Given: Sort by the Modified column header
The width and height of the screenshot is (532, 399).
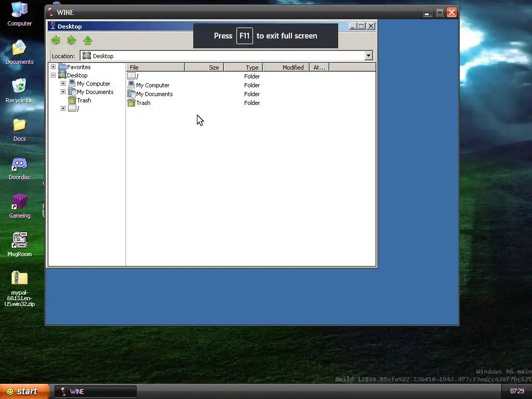Looking at the screenshot, I should tap(286, 67).
